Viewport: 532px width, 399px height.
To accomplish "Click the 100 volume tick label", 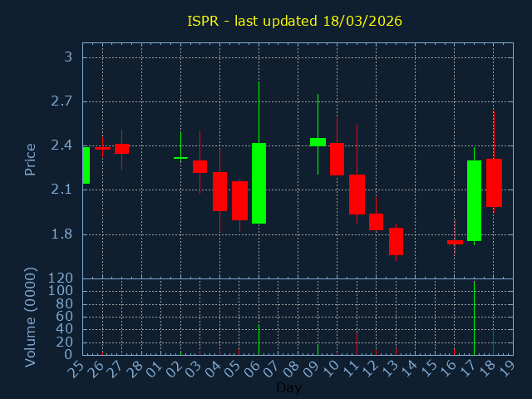I will click(62, 291).
